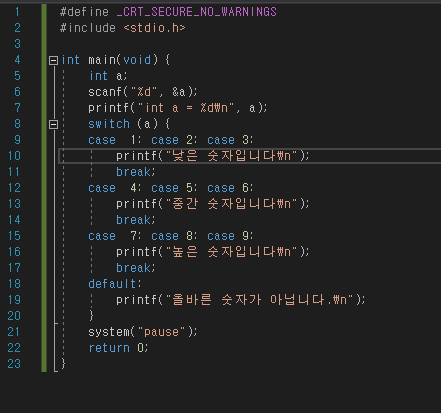
Task: Click 'case 2:' on line 9
Action: click(174, 140)
